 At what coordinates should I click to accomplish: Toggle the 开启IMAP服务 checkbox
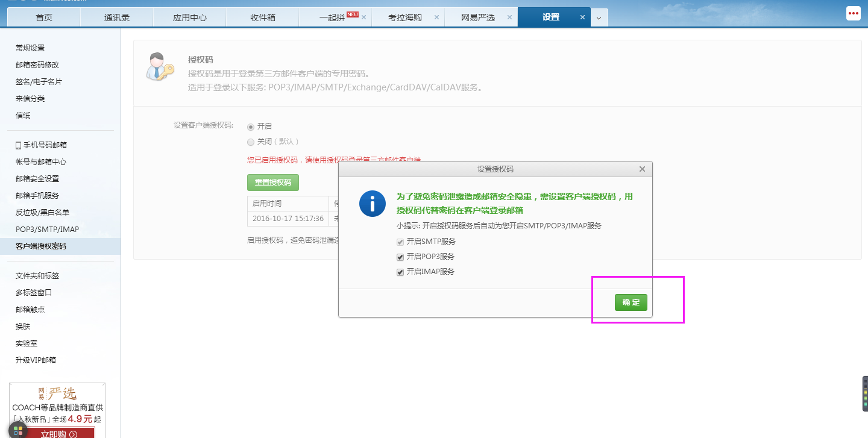pyautogui.click(x=400, y=272)
